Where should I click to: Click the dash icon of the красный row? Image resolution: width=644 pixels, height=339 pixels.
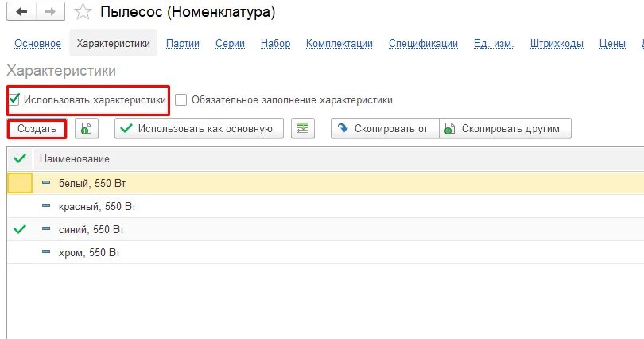[46, 205]
